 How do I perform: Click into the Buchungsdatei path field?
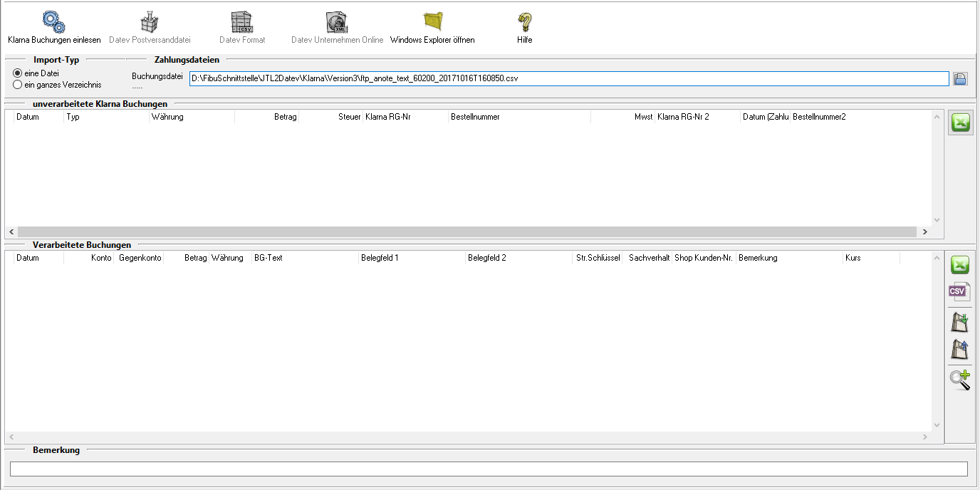pyautogui.click(x=568, y=78)
